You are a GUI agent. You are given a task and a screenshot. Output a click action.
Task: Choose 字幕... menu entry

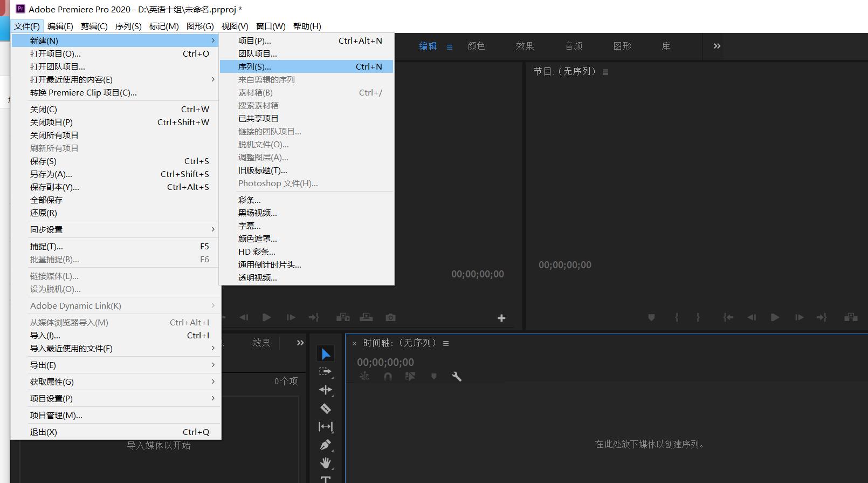(x=306, y=226)
